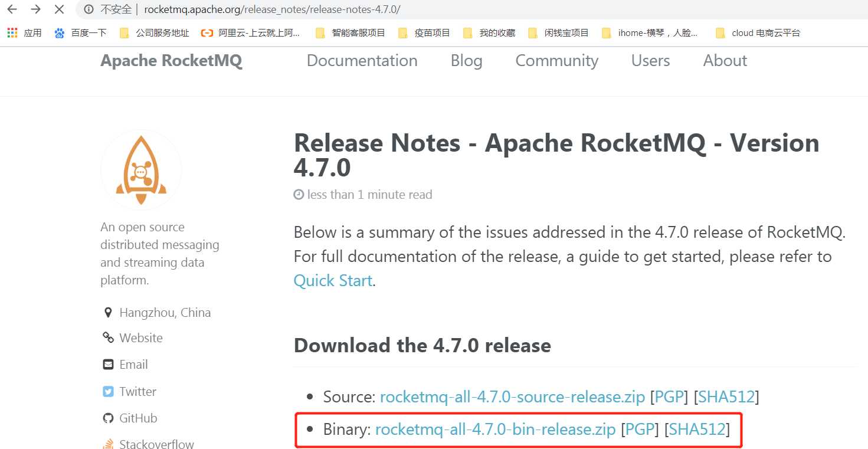Open the PGP link for the source release
This screenshot has height=449, width=868.
tap(669, 397)
